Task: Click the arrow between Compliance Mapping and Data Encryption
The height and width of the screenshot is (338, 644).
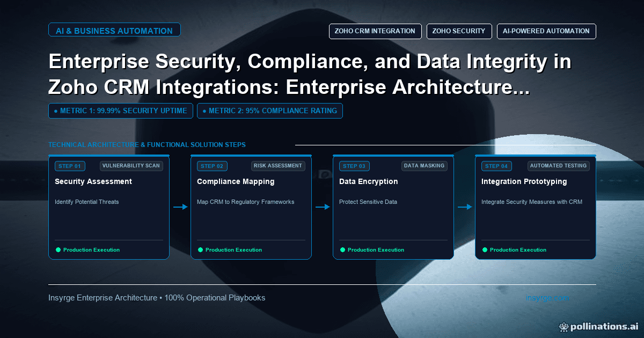Action: point(323,207)
